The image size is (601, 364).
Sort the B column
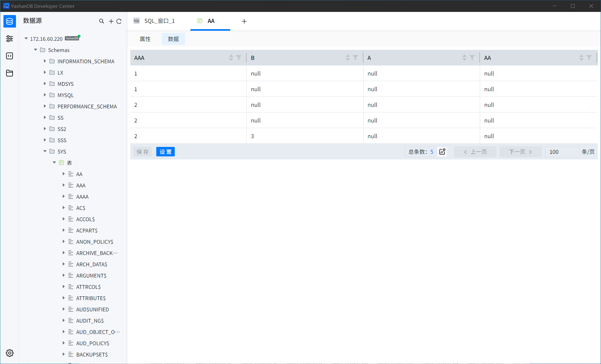pos(348,58)
